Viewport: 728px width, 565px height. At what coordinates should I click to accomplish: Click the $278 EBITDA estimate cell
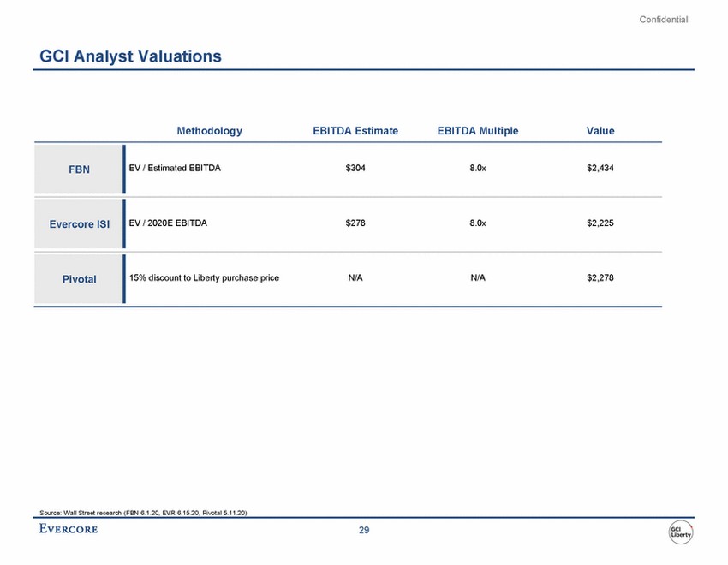coord(355,223)
